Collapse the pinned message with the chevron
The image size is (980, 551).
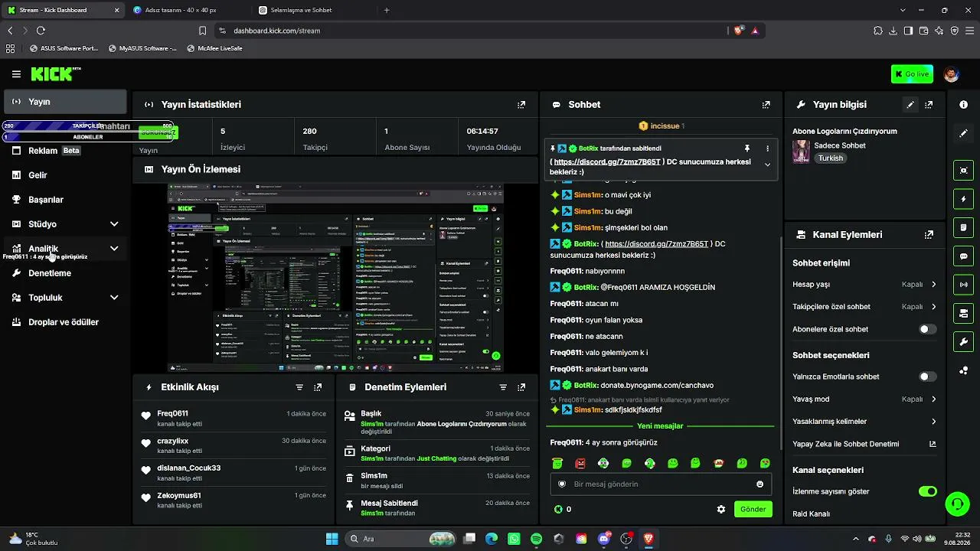[767, 165]
